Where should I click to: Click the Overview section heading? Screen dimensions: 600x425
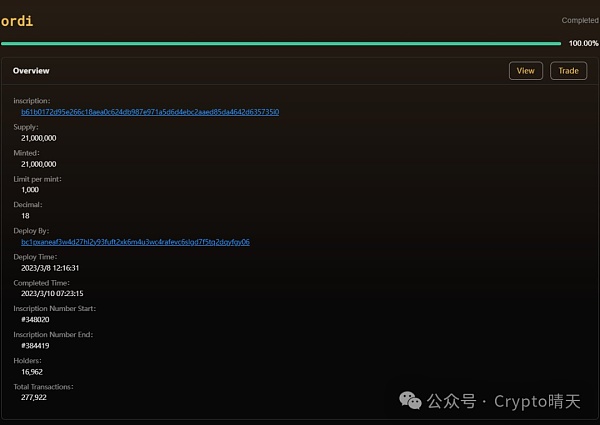tap(31, 71)
